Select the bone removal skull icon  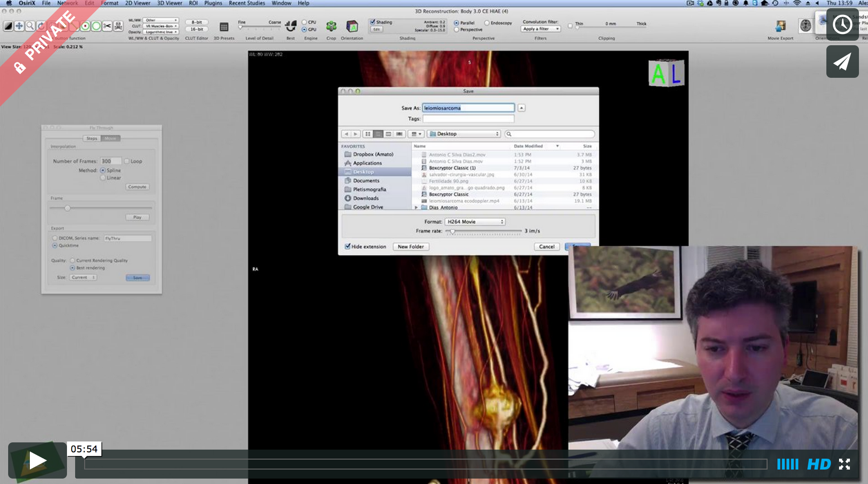click(118, 26)
